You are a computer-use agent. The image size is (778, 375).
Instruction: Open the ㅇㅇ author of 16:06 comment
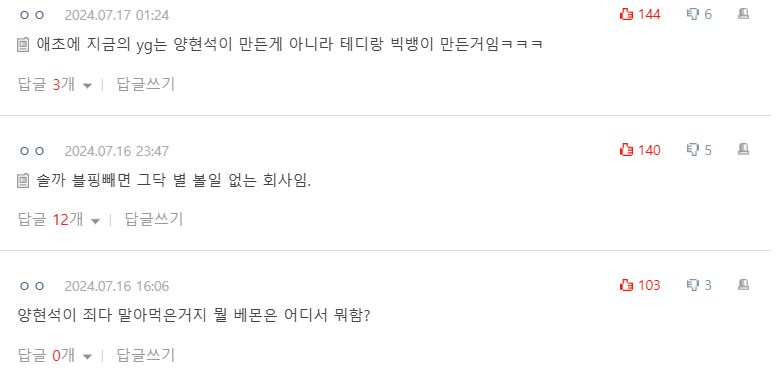pyautogui.click(x=32, y=286)
